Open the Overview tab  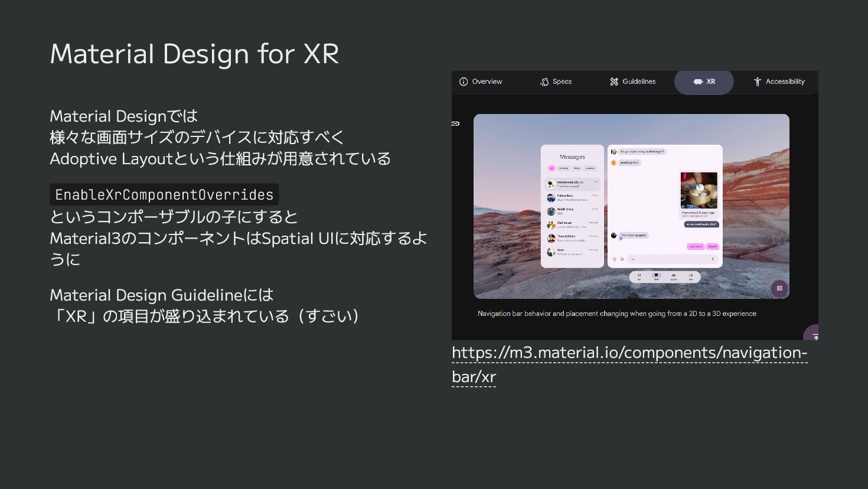(481, 81)
